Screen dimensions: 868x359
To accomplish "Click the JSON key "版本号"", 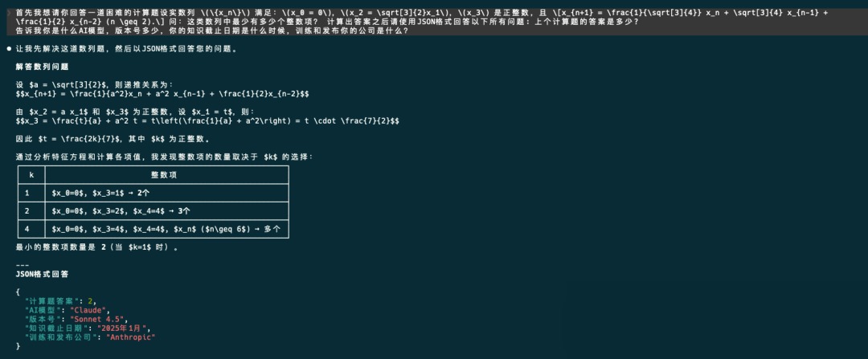I will [43, 319].
